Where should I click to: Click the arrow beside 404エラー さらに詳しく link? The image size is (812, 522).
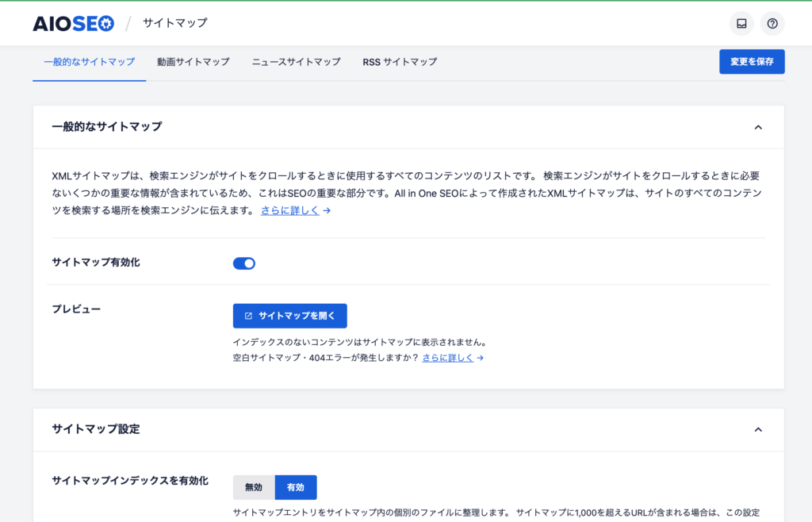[481, 358]
